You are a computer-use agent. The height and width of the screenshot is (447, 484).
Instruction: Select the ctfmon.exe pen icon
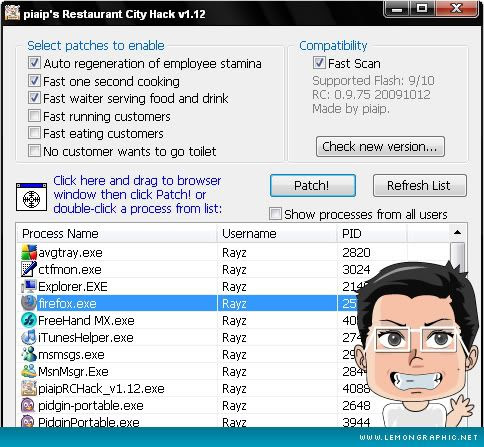pos(29,269)
